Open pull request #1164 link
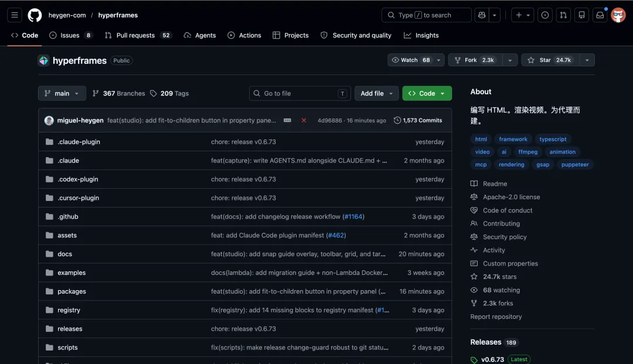633x364 pixels. pyautogui.click(x=353, y=217)
